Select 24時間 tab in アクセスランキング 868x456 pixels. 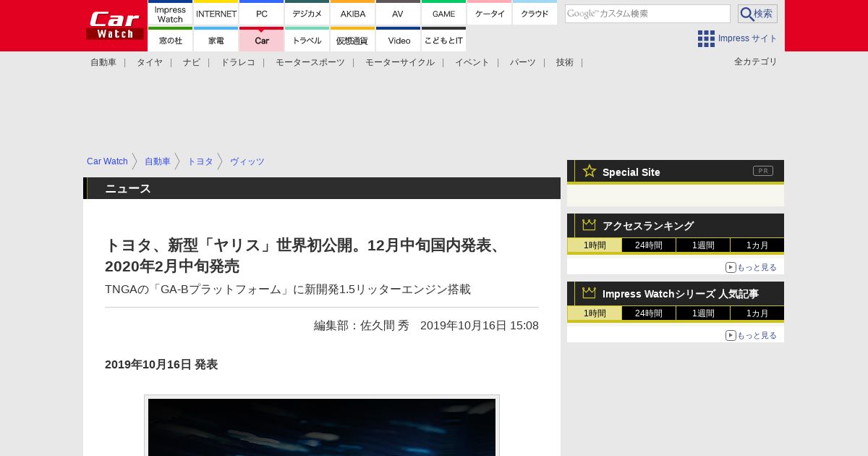pos(649,245)
